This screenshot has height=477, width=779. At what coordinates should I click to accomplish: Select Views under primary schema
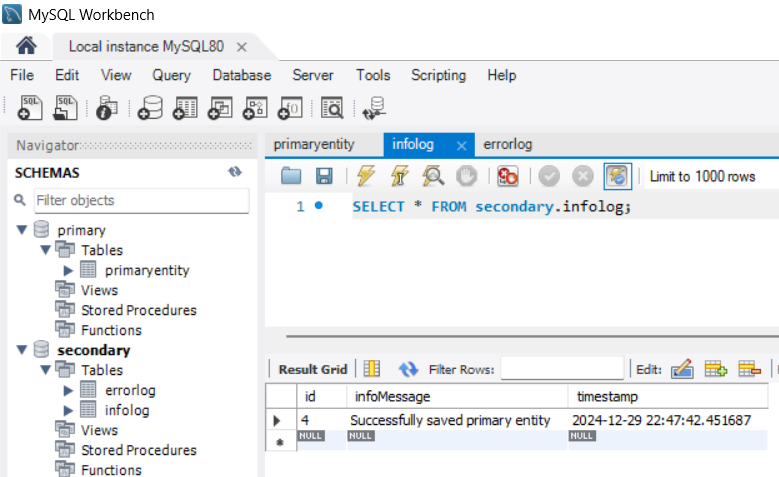99,290
